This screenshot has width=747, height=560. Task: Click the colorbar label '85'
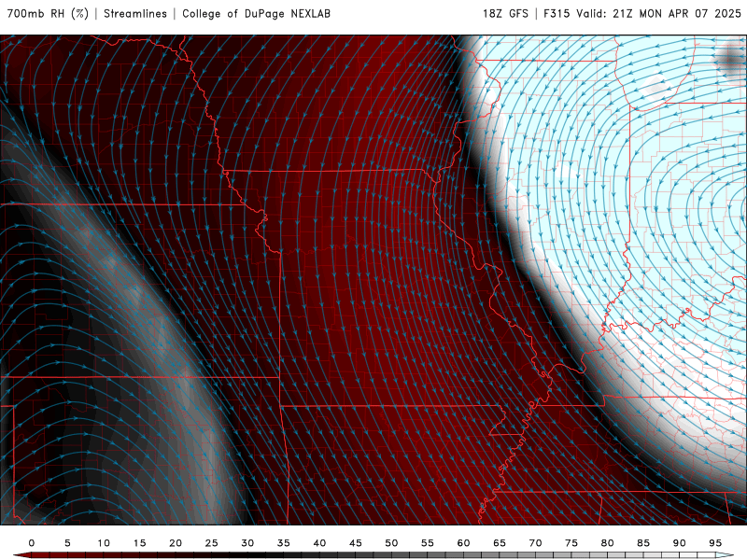point(643,543)
